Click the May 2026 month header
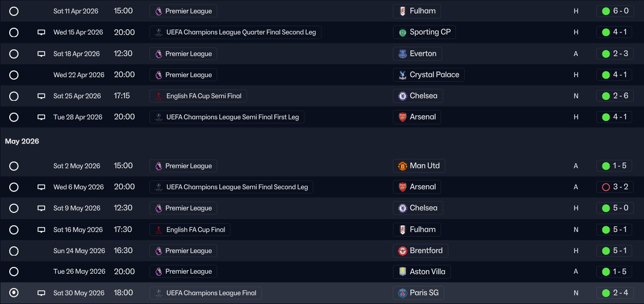Screen dimensions: 644x304 click(x=22, y=141)
